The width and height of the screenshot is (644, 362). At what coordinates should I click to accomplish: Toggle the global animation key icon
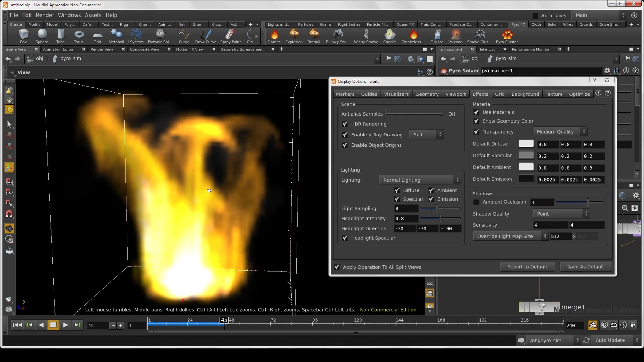coord(592,325)
